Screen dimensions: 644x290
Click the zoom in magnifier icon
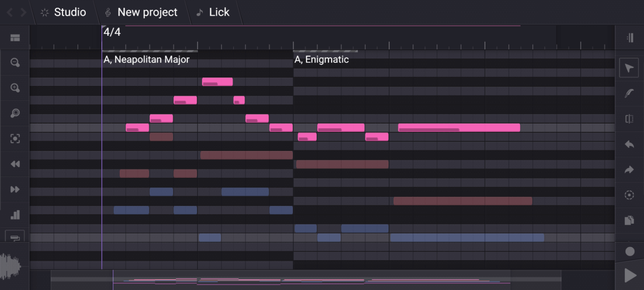tap(15, 88)
